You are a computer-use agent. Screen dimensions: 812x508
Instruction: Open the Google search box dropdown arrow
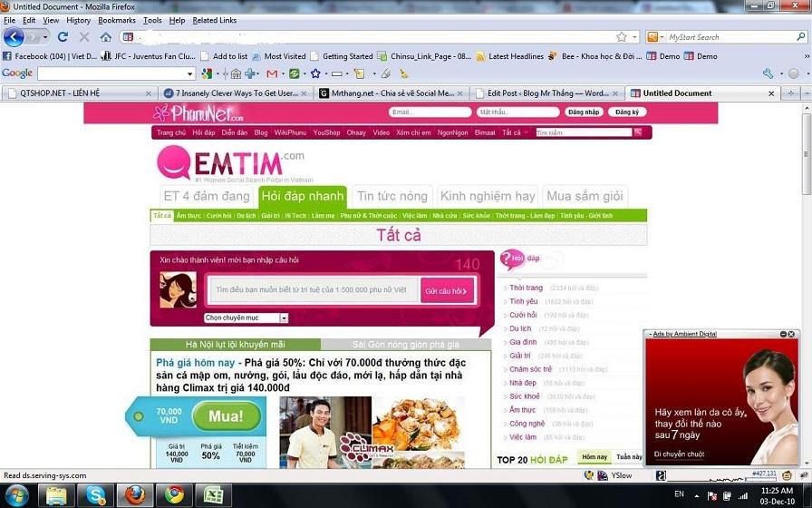point(189,73)
